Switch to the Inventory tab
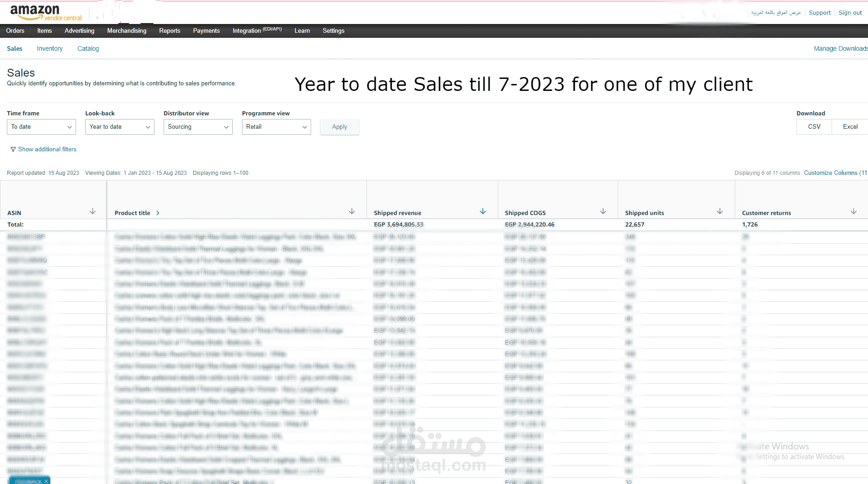The height and width of the screenshot is (484, 868). pos(50,48)
